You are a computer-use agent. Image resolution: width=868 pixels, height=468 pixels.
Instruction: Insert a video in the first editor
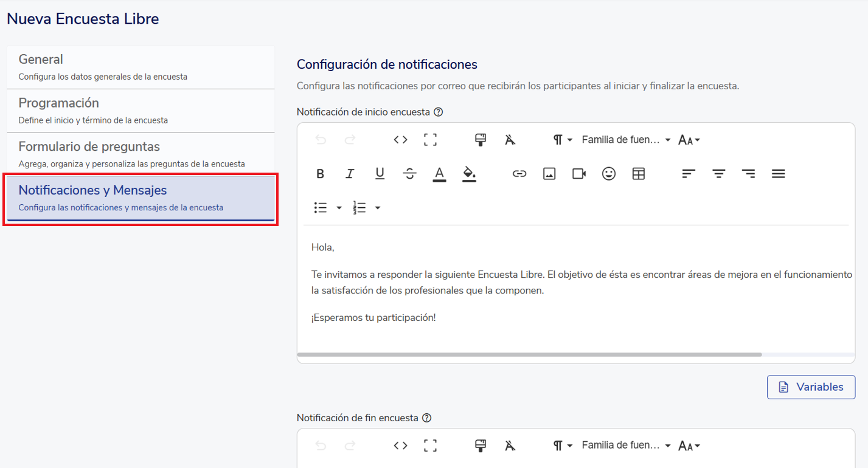(x=579, y=174)
